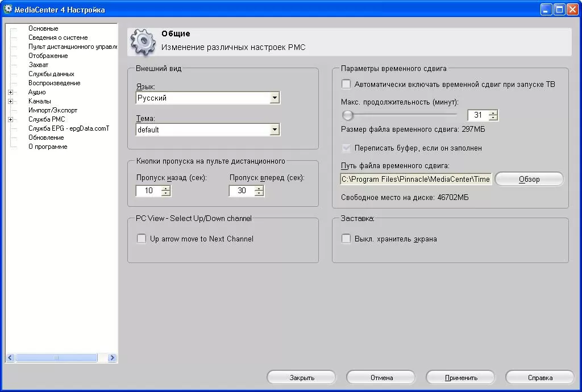Expand the Служба PMC tree node
The image size is (582, 392).
pyautogui.click(x=10, y=119)
